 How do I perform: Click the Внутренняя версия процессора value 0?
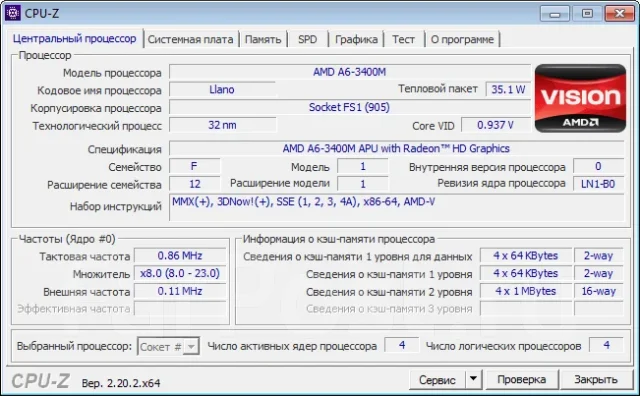(x=598, y=166)
